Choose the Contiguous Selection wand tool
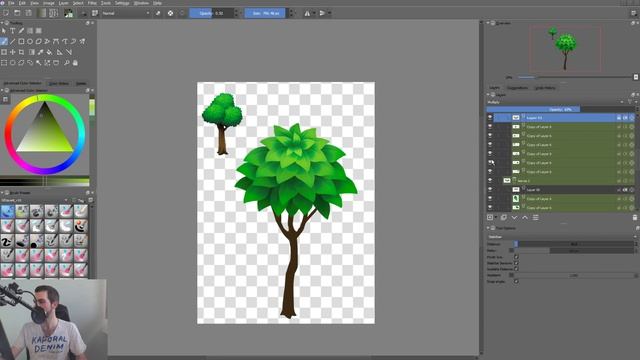This screenshot has height=360, width=640. [38, 63]
